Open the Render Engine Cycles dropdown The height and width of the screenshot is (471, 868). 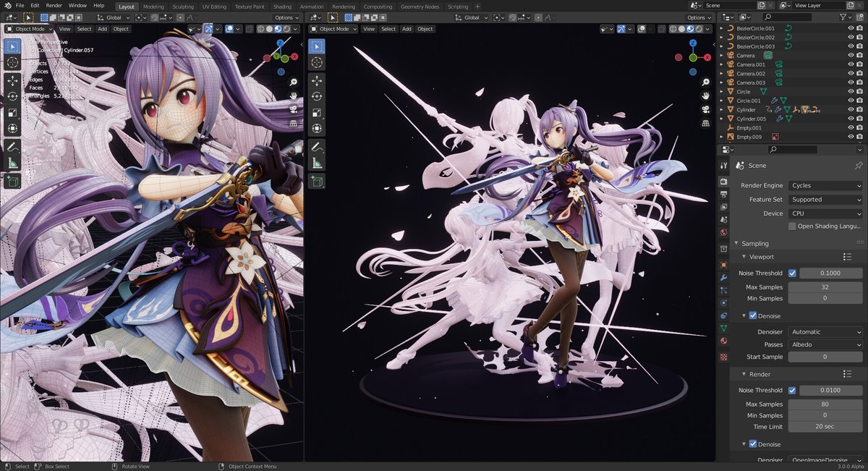825,186
